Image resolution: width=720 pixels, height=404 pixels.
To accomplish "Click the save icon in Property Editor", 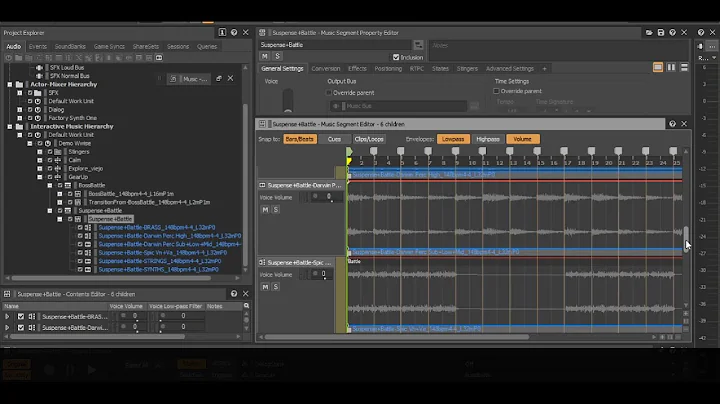I will point(661,33).
